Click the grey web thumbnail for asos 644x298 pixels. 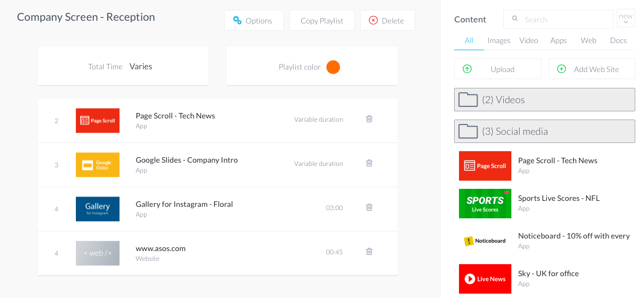[98, 253]
